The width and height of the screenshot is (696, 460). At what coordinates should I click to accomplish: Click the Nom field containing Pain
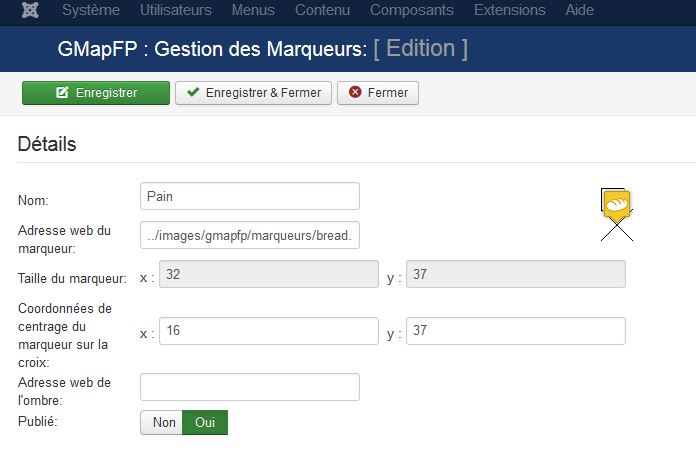point(250,196)
